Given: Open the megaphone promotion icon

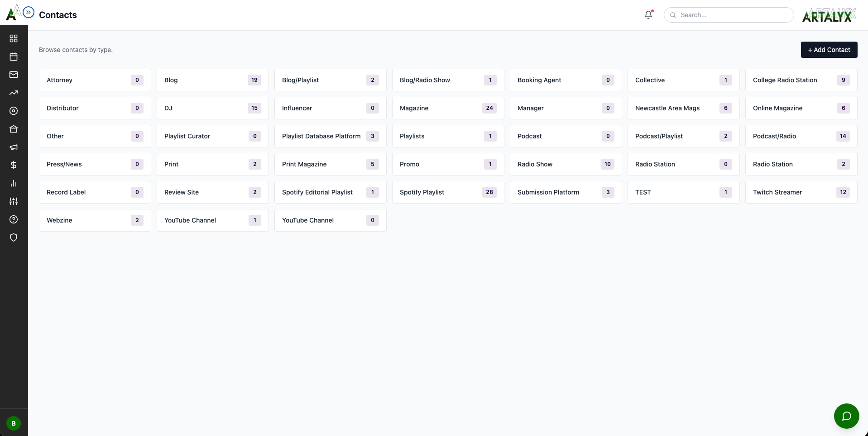Looking at the screenshot, I should pos(14,147).
